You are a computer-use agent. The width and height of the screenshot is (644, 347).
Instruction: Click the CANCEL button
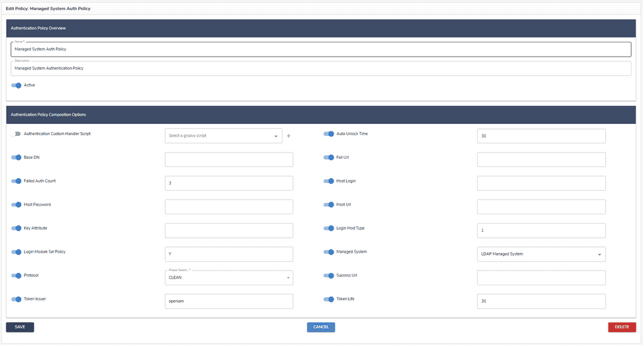[x=321, y=327]
